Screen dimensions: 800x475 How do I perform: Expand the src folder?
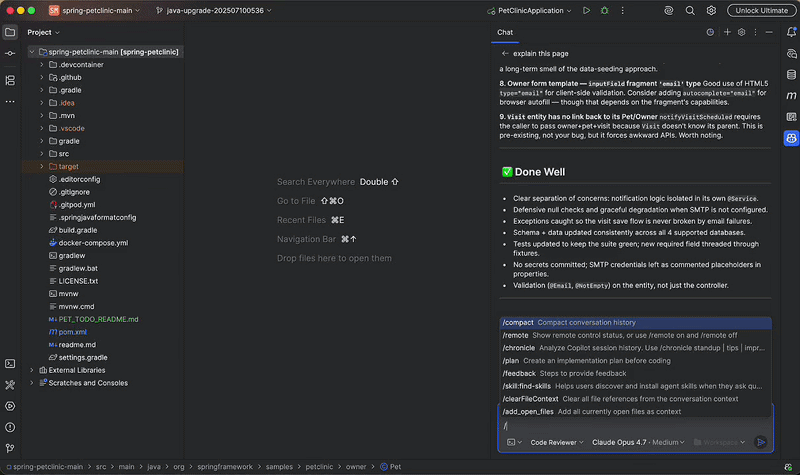42,154
